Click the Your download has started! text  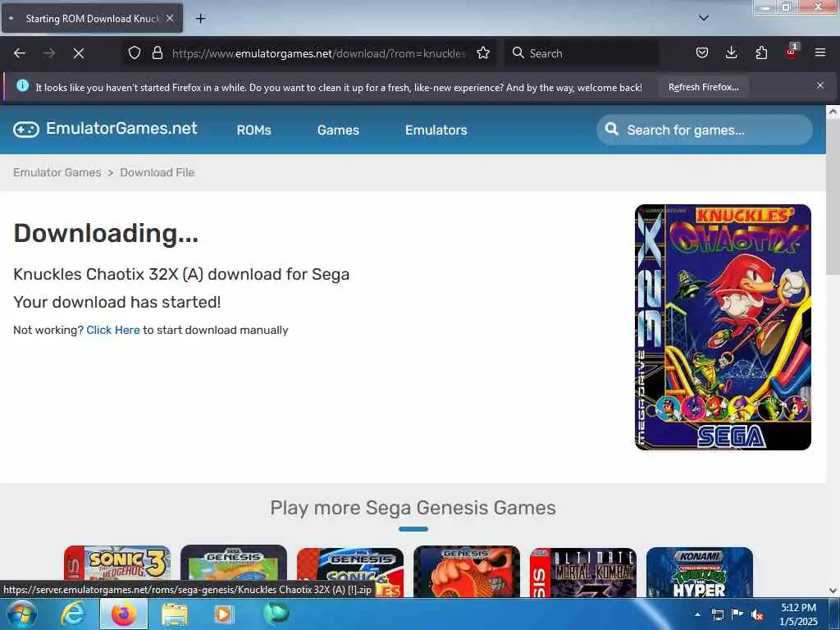click(x=116, y=302)
